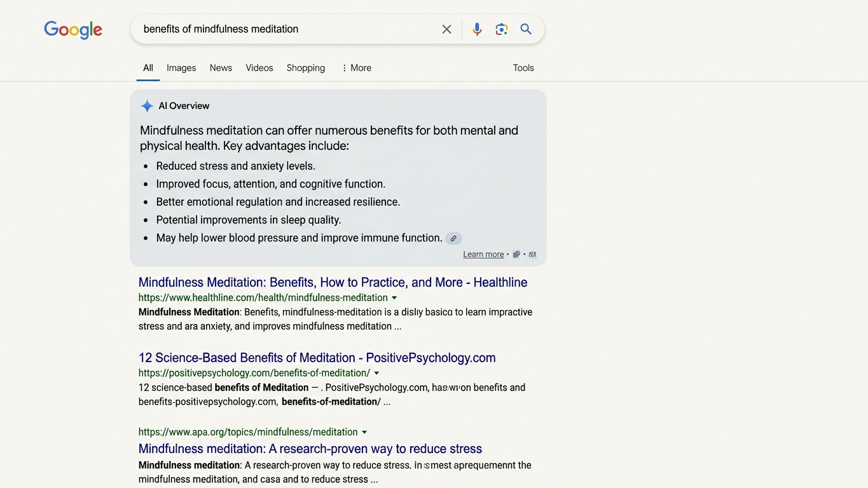Viewport: 868px width, 488px height.
Task: Click the PositivePsychology result snippet text
Action: click(x=332, y=395)
